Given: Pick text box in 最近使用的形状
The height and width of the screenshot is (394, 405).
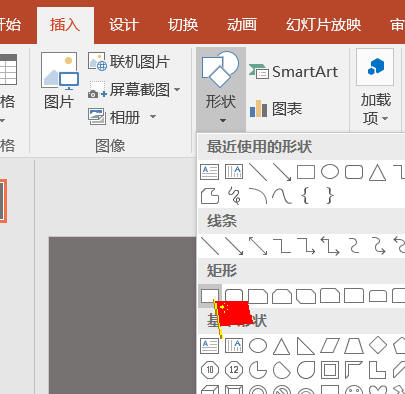Looking at the screenshot, I should [x=209, y=172].
